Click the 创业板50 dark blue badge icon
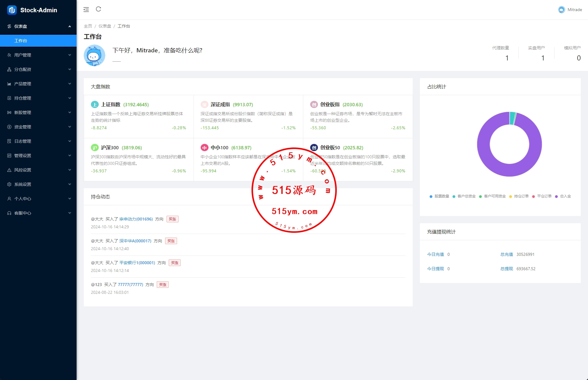This screenshot has width=588, height=380. (314, 148)
